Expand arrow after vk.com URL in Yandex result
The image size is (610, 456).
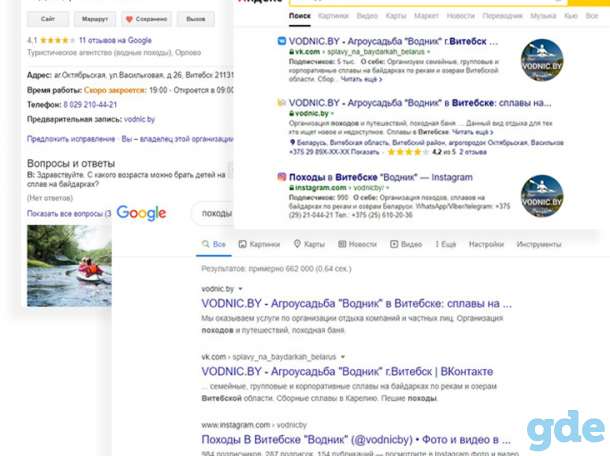(428, 52)
